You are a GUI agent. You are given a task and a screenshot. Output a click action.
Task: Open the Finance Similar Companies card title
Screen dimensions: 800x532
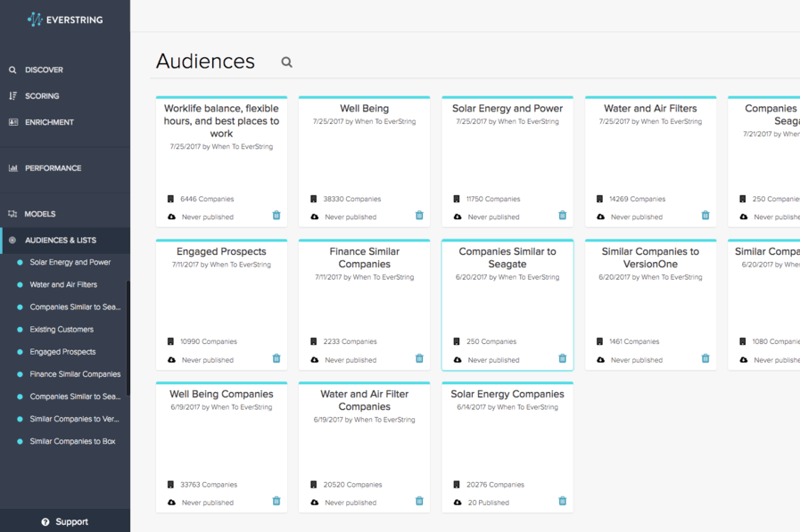[x=364, y=258]
